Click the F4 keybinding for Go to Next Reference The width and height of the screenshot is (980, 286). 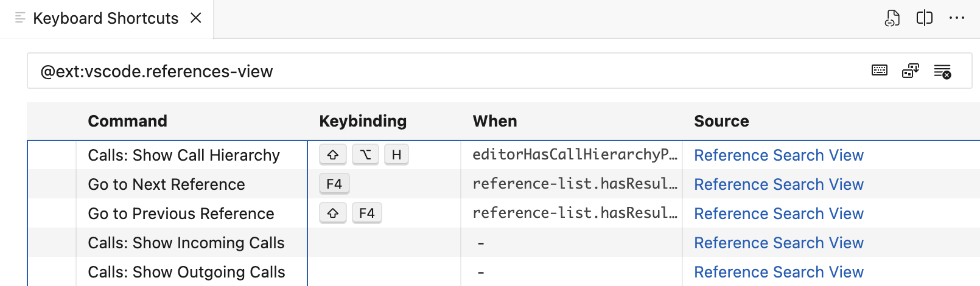tap(334, 184)
